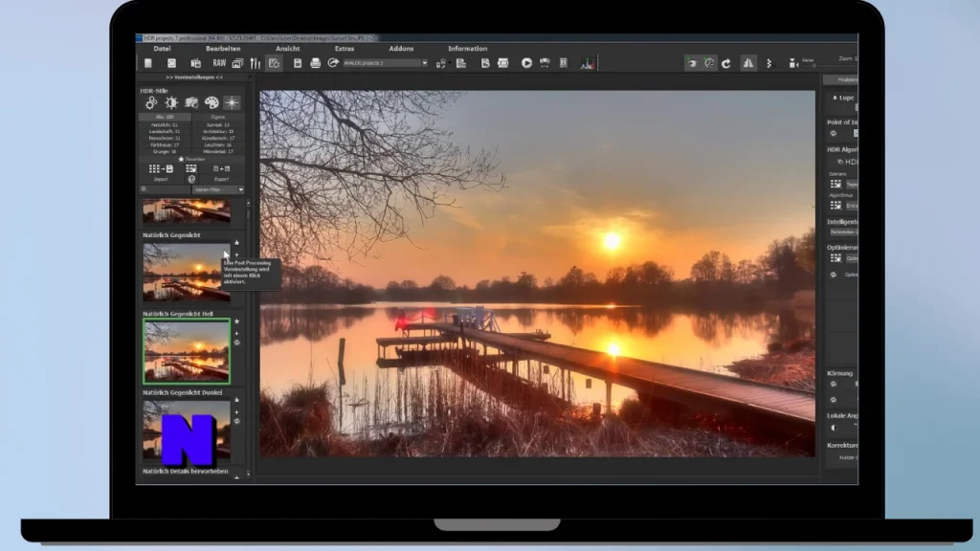Select the Alle presets category
The height and width of the screenshot is (551, 980).
pyautogui.click(x=165, y=117)
